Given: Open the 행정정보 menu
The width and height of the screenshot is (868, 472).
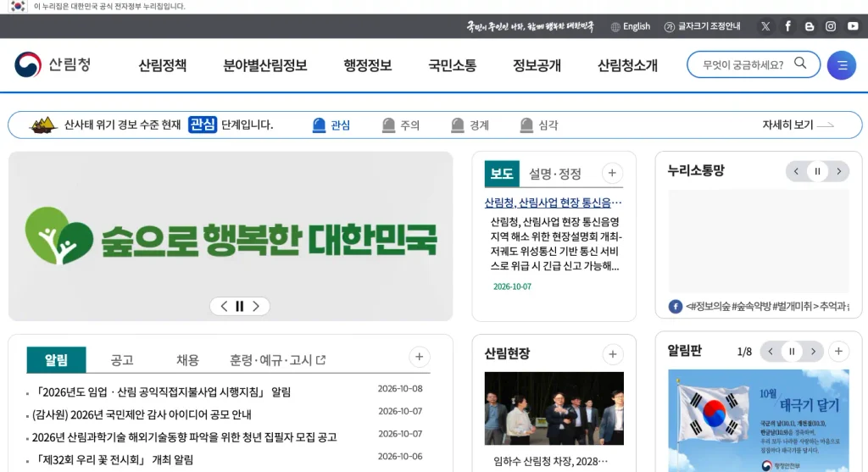Looking at the screenshot, I should point(368,65).
